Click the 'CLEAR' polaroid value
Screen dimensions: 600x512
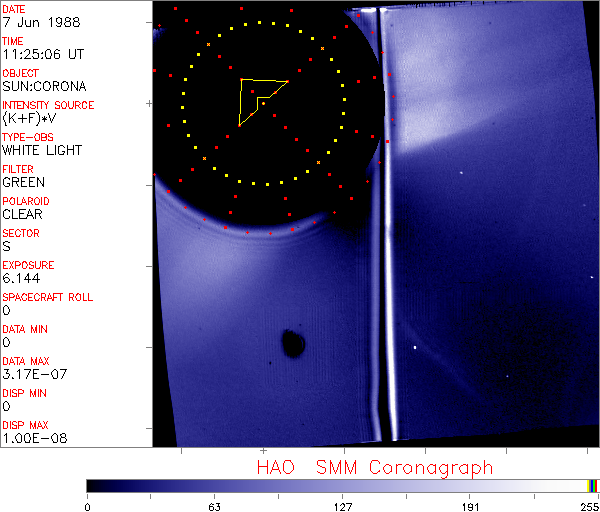(23, 215)
